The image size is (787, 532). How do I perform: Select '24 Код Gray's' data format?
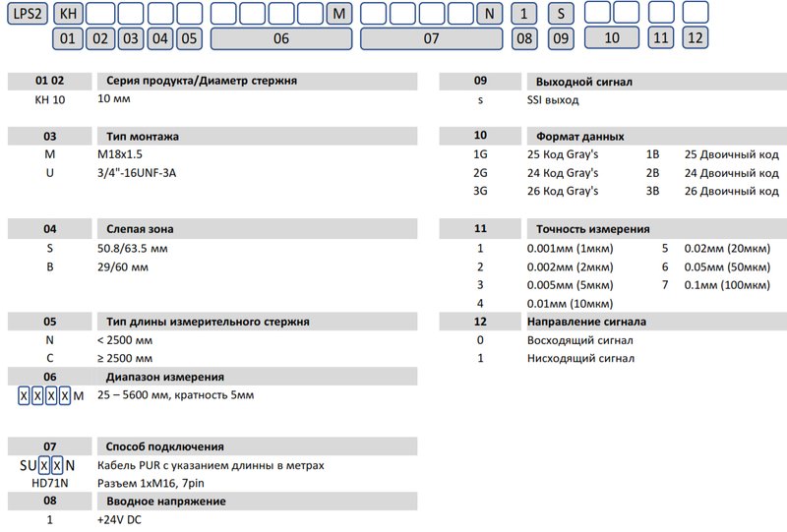coord(563,173)
